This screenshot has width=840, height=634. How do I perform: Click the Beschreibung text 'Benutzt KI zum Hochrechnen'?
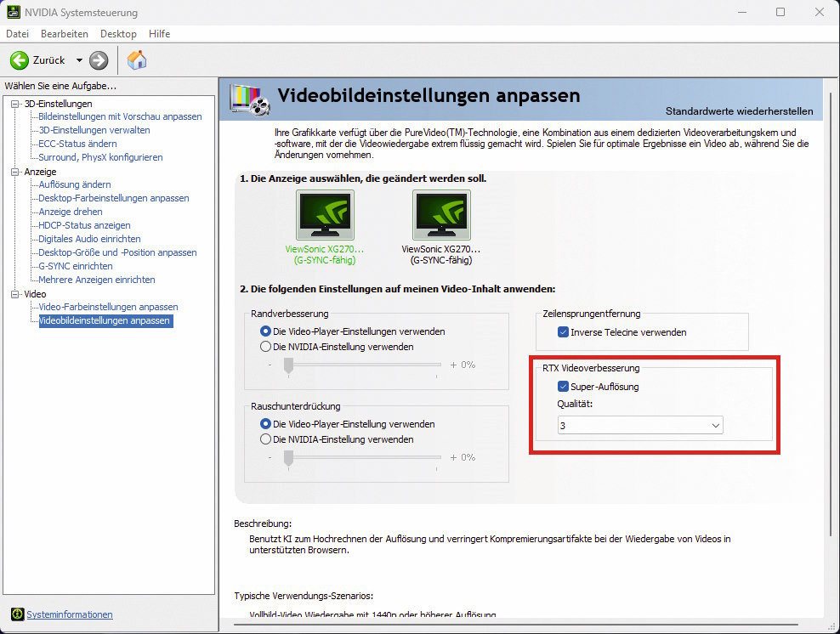tap(315, 539)
